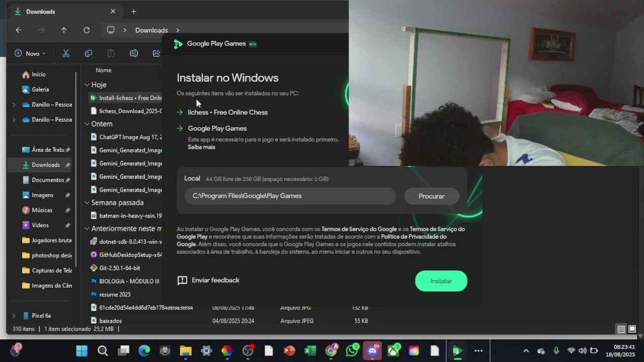Click the Nome column header
This screenshot has width=644, height=362.
104,70
